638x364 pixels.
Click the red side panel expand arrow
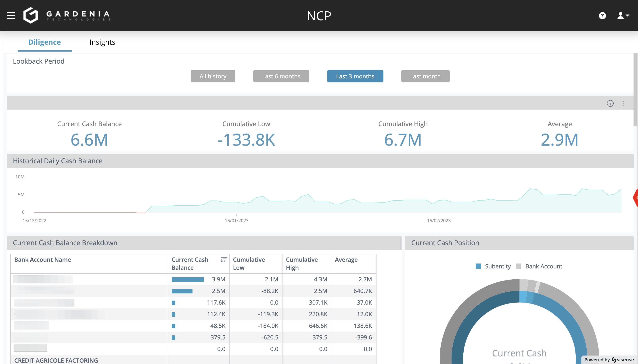(635, 197)
